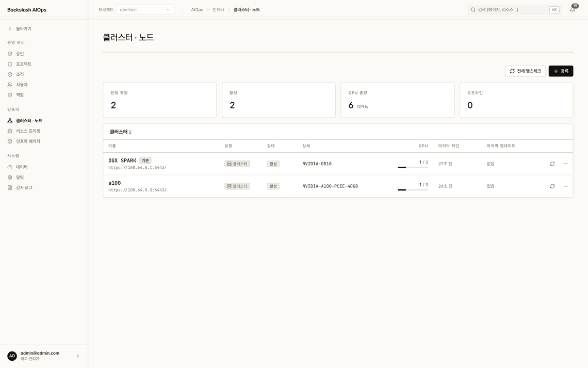Click the 승인 sidebar icon
Viewport: 588px width, 368px height.
pyautogui.click(x=10, y=54)
